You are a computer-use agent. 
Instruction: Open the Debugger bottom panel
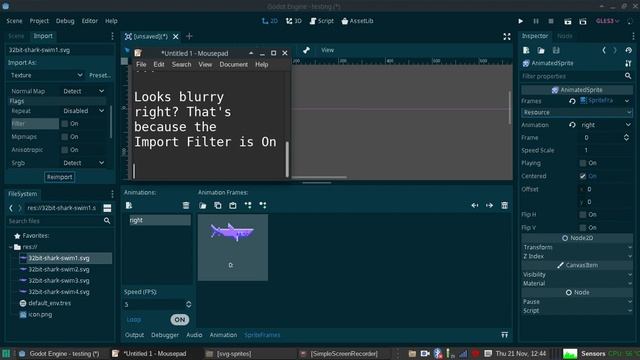(165, 335)
